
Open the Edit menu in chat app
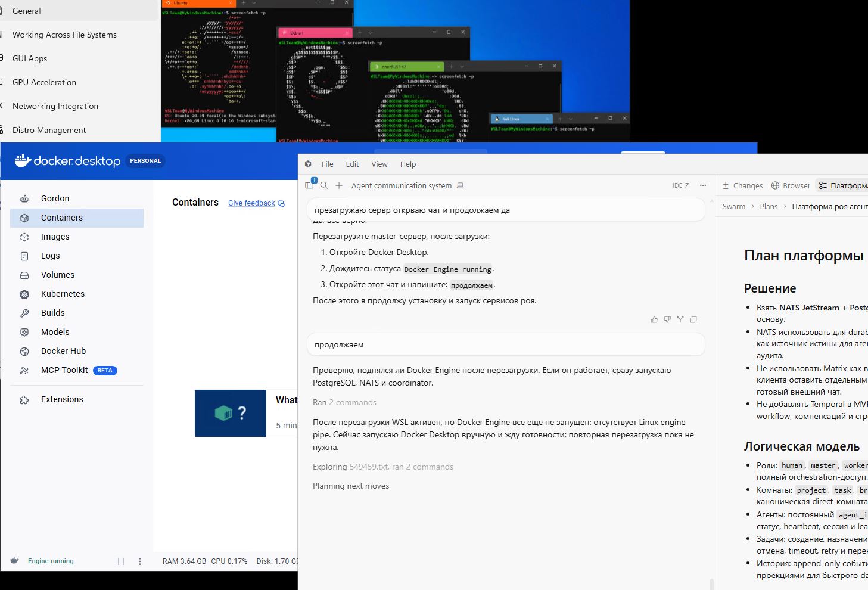point(352,164)
